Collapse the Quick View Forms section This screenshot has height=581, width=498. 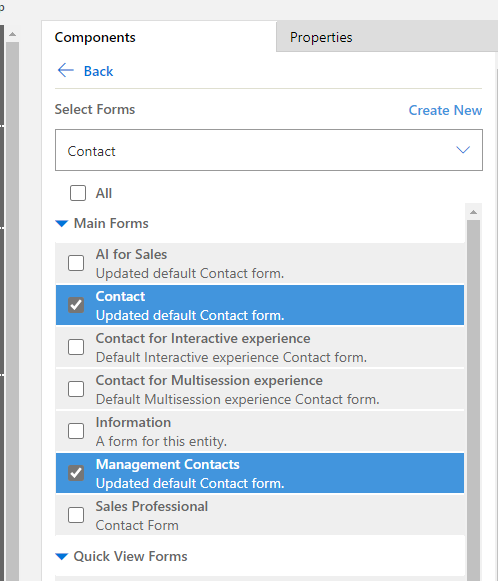pyautogui.click(x=62, y=557)
